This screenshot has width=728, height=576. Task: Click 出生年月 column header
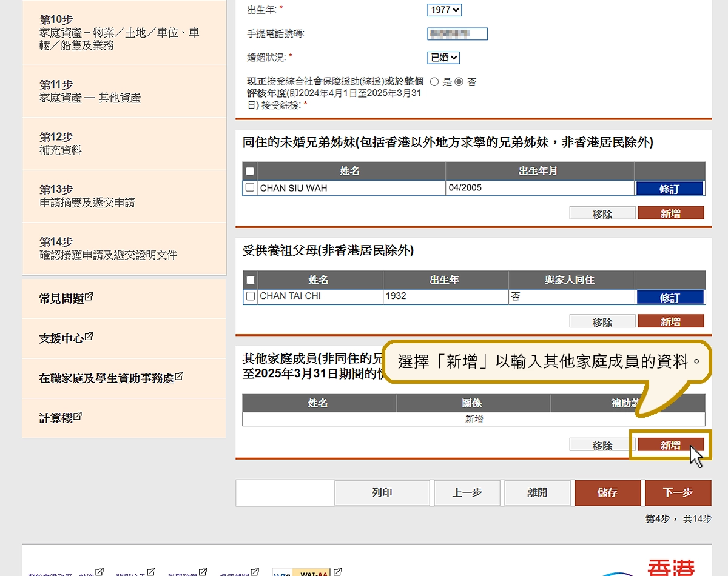tap(539, 171)
